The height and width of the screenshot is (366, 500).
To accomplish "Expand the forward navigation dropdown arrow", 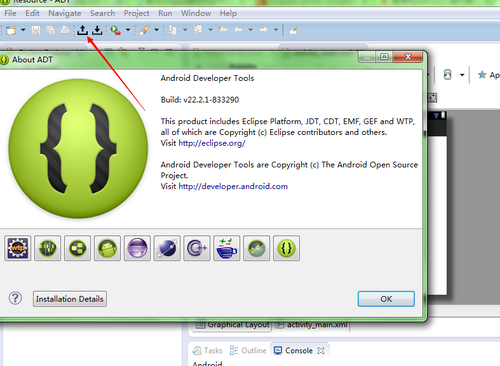I will [276, 30].
